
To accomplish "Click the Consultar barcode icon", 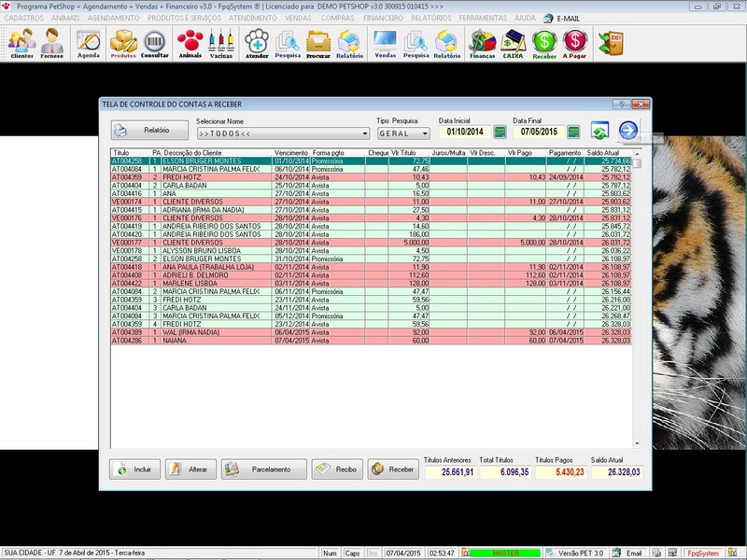I will click(154, 43).
